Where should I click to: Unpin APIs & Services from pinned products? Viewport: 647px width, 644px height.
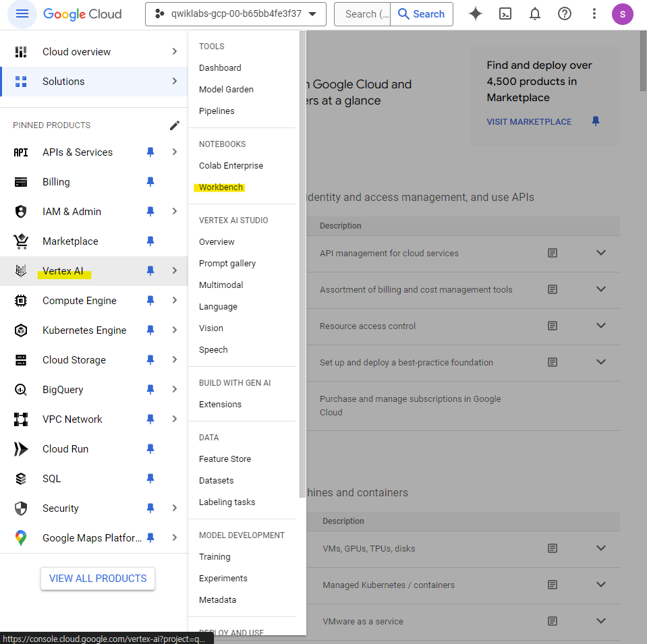click(150, 152)
